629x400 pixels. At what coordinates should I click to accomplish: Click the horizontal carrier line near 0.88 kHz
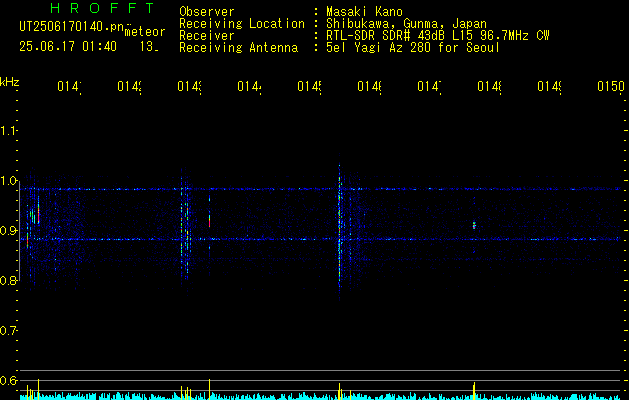pos(321,239)
